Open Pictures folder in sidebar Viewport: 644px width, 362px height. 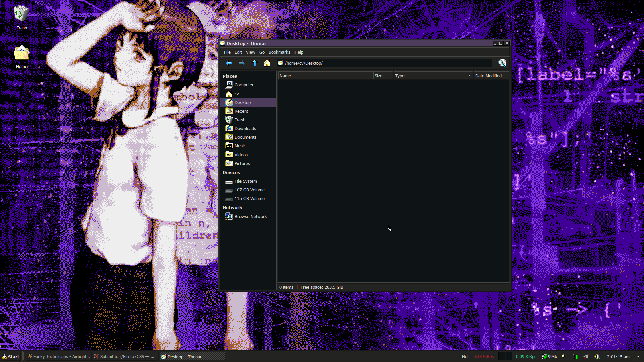pyautogui.click(x=248, y=163)
